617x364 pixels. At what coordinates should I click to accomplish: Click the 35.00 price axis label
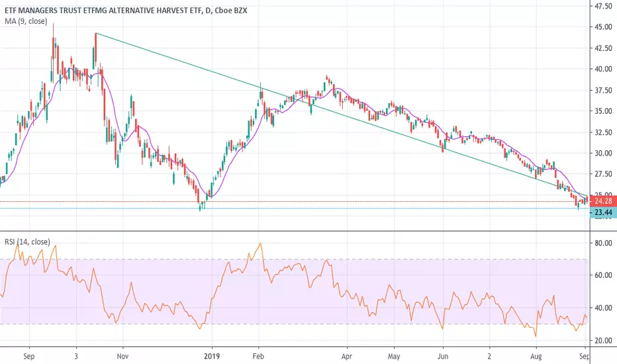point(603,111)
